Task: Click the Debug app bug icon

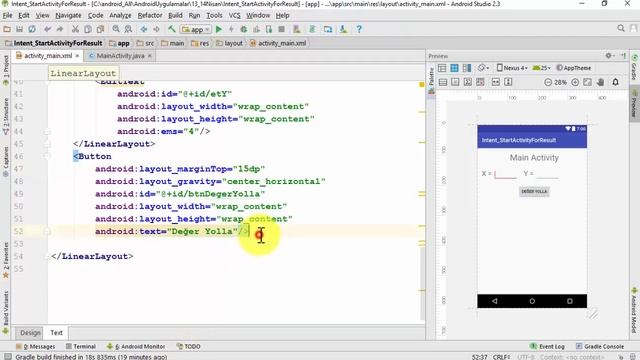Action: (x=244, y=29)
